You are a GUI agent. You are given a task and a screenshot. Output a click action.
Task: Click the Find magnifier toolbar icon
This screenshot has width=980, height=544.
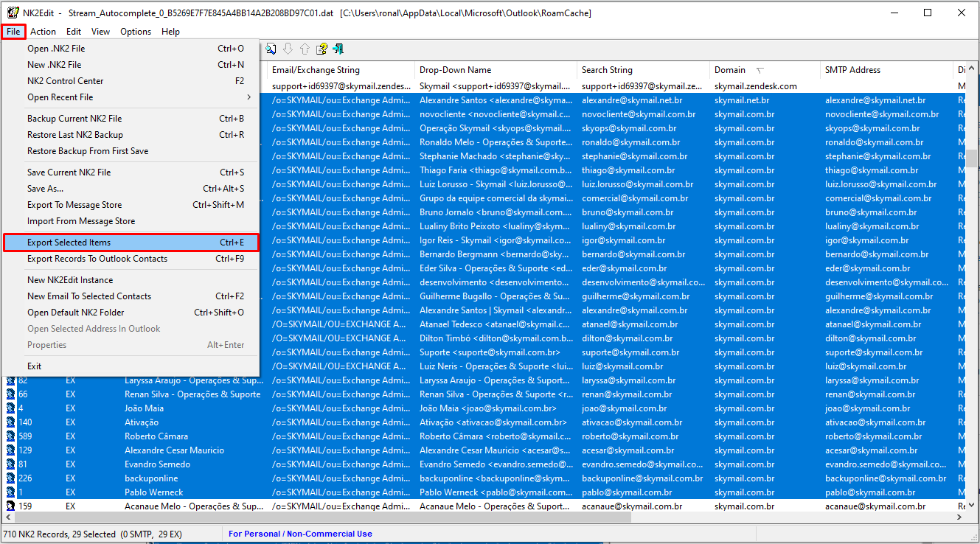tap(271, 49)
